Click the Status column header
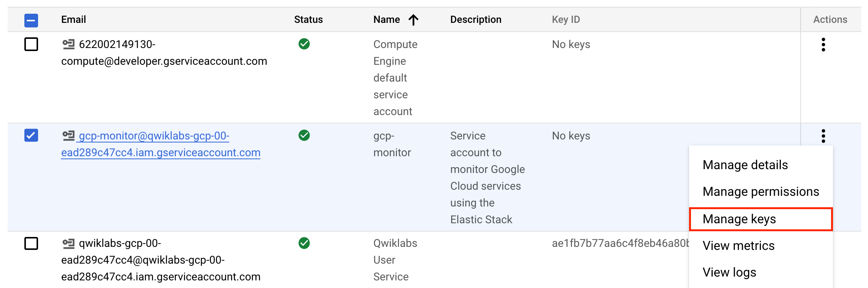The width and height of the screenshot is (868, 288). coord(308,20)
